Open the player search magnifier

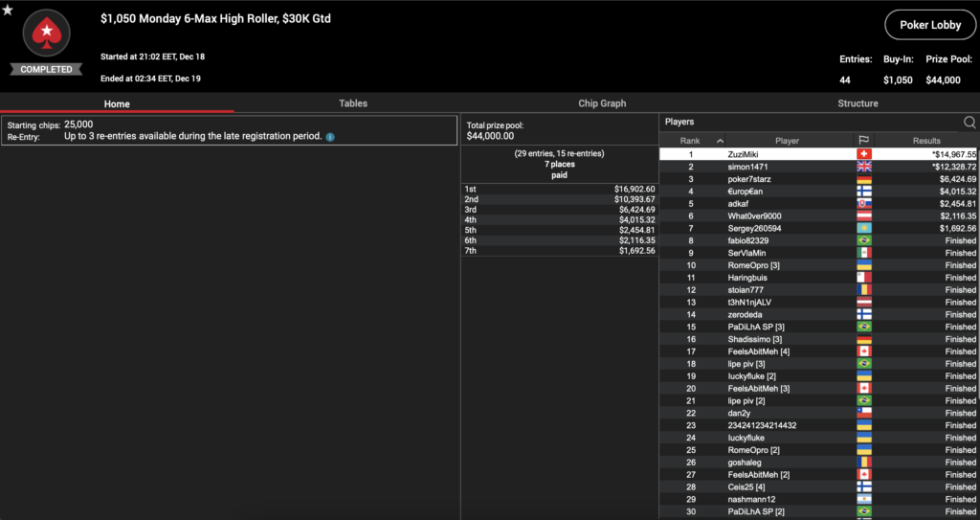tap(969, 123)
